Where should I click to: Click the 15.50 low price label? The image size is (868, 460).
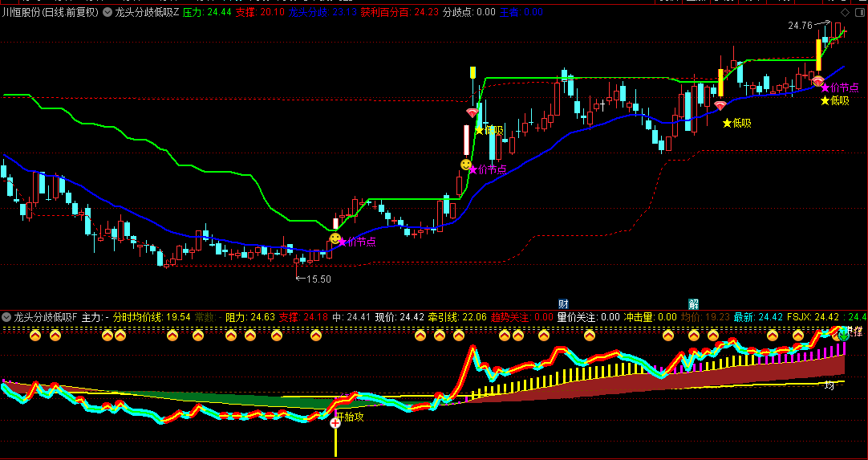click(318, 279)
